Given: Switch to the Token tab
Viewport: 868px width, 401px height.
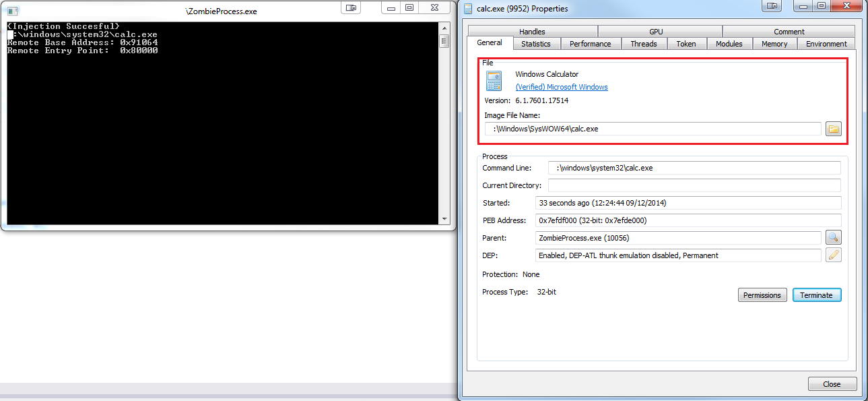Looking at the screenshot, I should [686, 44].
